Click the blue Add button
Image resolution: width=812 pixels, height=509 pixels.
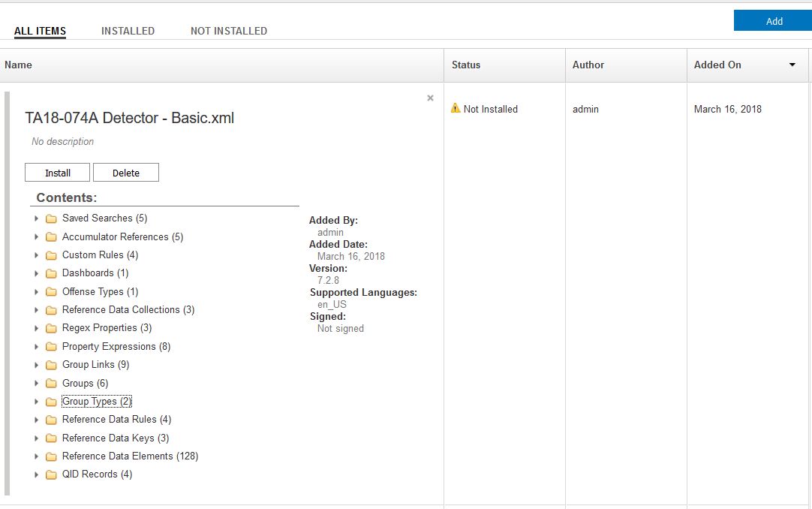click(774, 21)
